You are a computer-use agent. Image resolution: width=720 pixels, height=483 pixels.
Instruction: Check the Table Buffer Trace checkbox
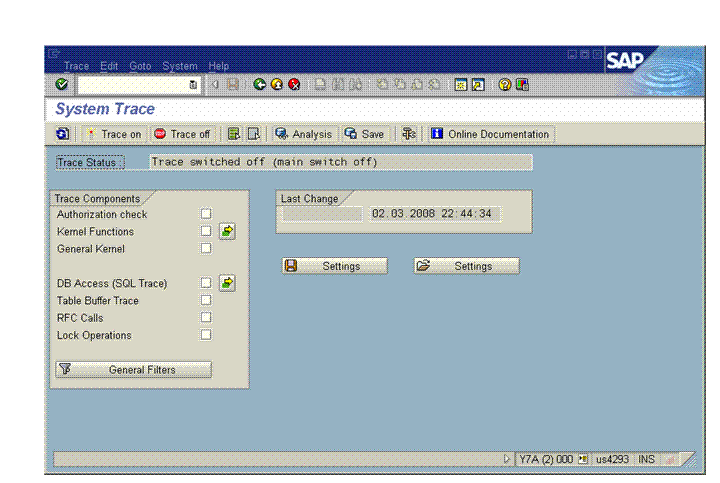coord(206,300)
